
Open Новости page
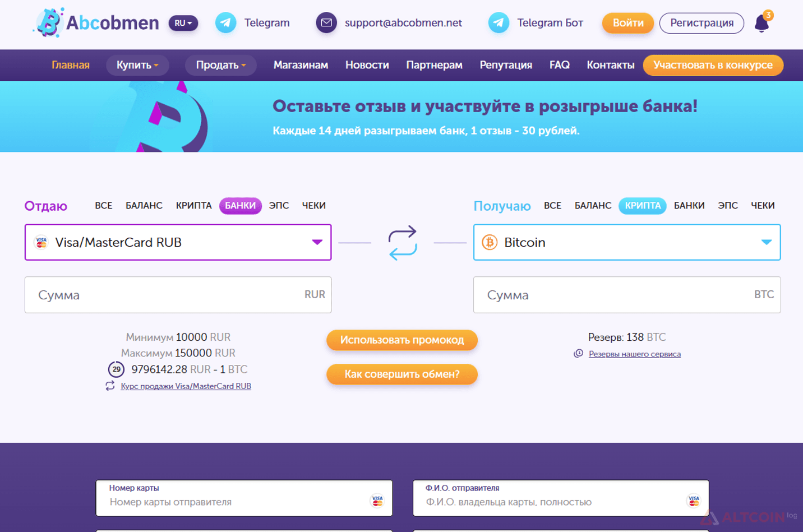point(367,65)
